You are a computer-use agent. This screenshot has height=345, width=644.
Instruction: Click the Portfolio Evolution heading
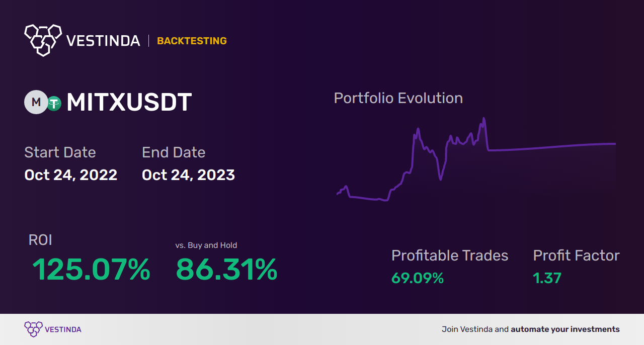coord(398,98)
